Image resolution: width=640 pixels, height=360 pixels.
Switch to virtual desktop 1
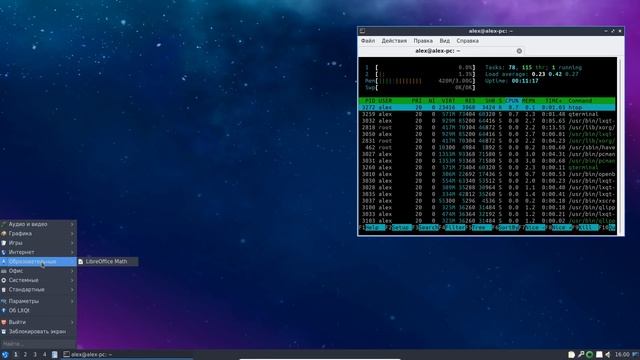(16, 355)
